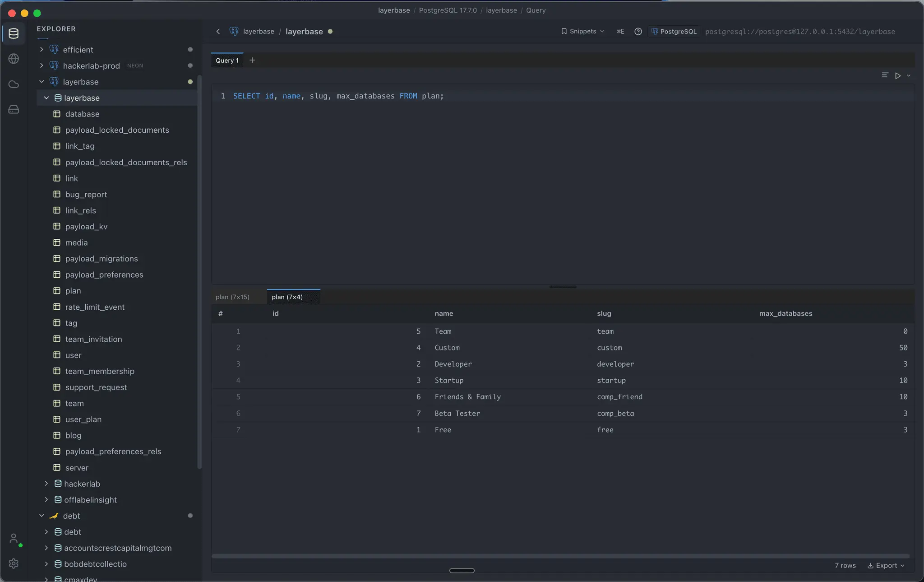The image size is (924, 582).
Task: Select the 'Friends & Family' cell
Action: click(x=468, y=396)
